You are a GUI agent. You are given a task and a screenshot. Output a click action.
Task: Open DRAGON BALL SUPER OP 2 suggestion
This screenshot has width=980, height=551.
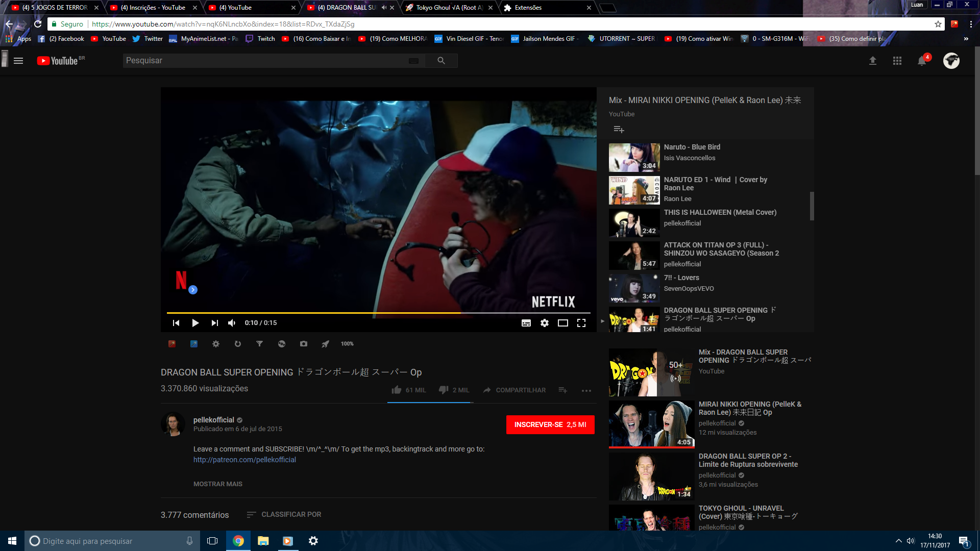[x=710, y=477]
